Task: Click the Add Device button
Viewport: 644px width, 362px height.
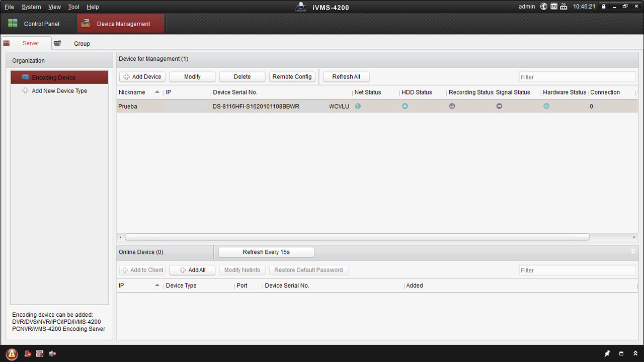Action: coord(142,77)
